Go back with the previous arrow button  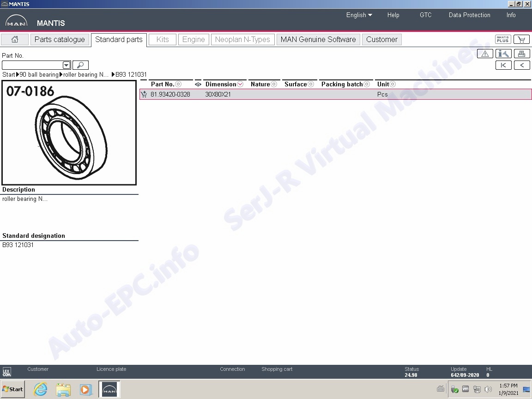[x=521, y=65]
